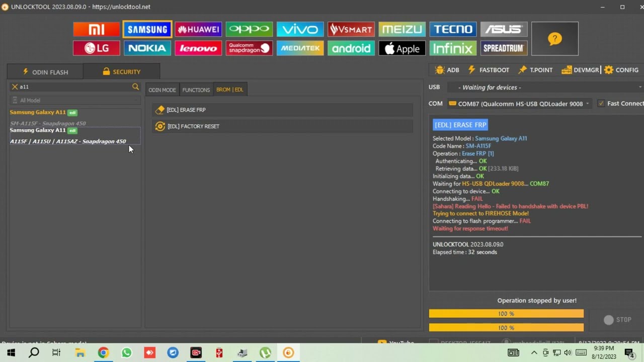644x362 pixels.
Task: Select the LG brand logo
Action: coord(97,48)
